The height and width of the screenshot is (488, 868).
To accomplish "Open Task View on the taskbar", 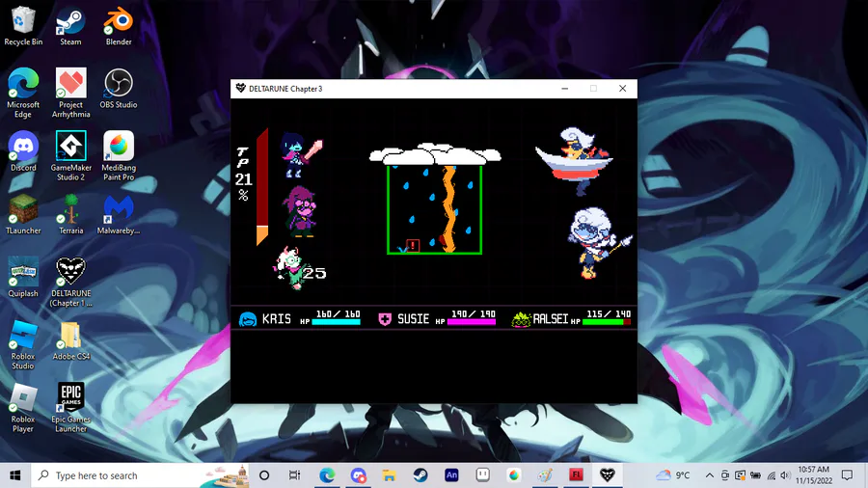I will pos(294,475).
